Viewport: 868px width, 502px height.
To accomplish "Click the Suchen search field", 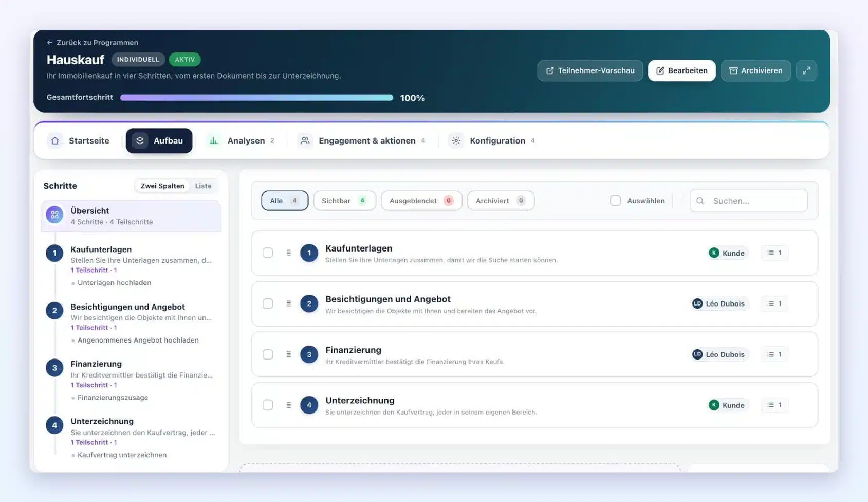I will click(x=748, y=201).
